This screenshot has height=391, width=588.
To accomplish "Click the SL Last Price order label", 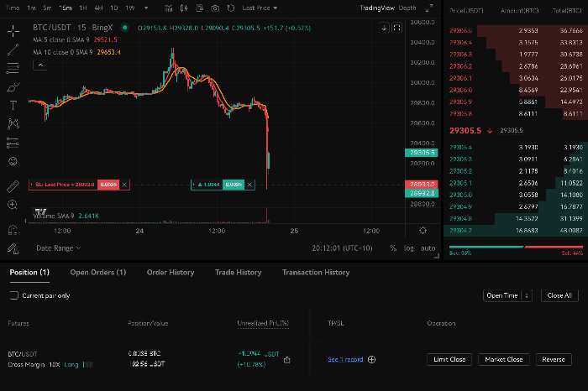I will (x=63, y=185).
